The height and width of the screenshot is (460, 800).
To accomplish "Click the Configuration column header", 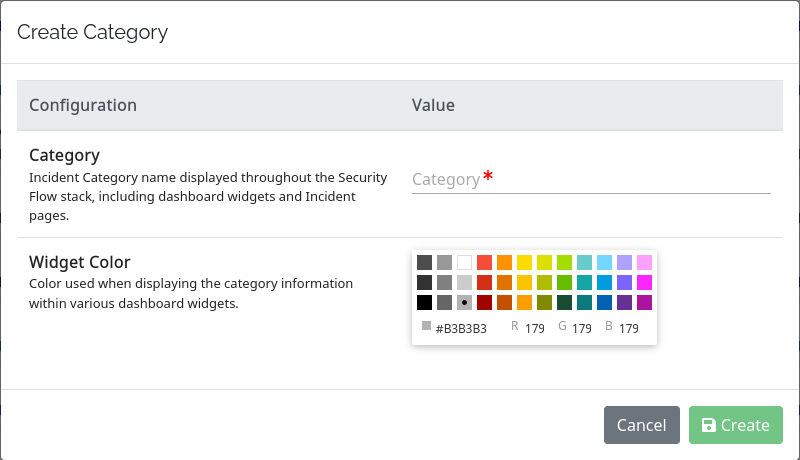I will 83,105.
